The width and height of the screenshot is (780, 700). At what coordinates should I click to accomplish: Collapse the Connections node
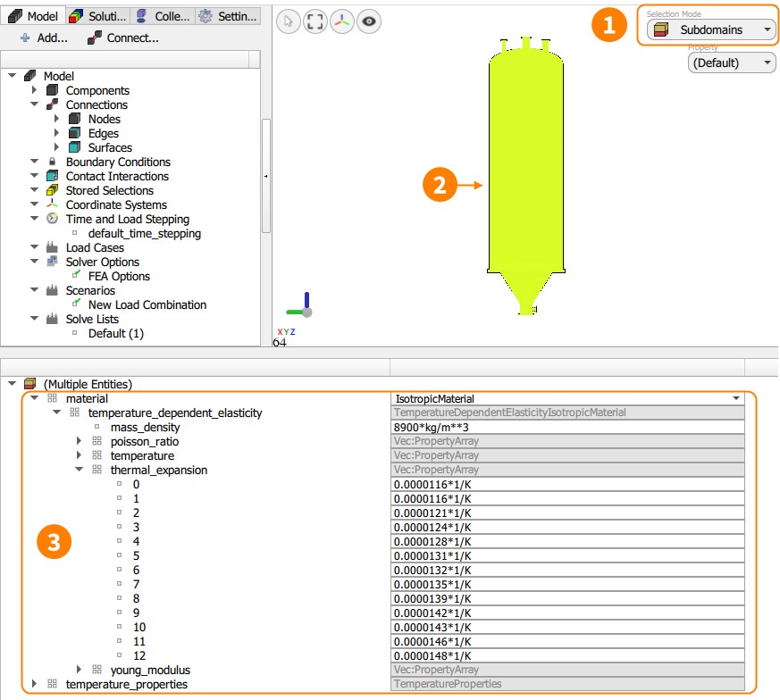(34, 104)
